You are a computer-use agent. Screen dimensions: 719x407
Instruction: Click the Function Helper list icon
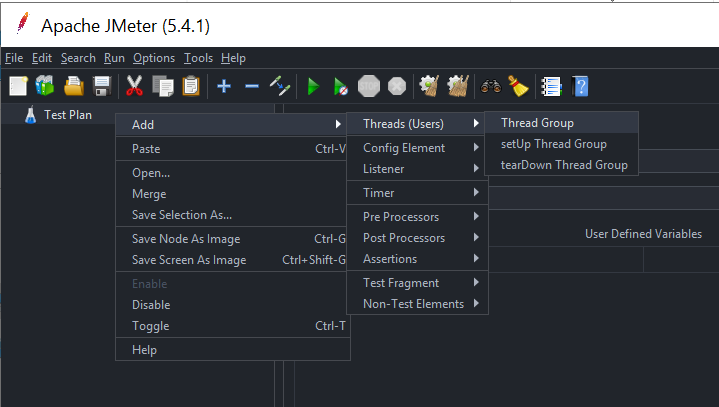[x=551, y=86]
